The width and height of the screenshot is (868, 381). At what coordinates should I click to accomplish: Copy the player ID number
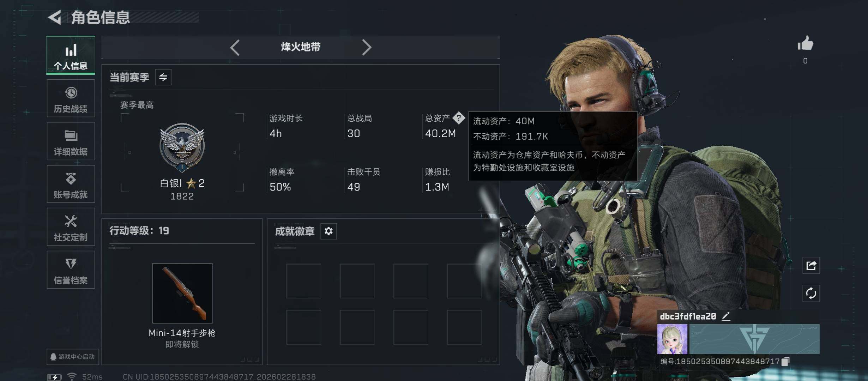[785, 361]
